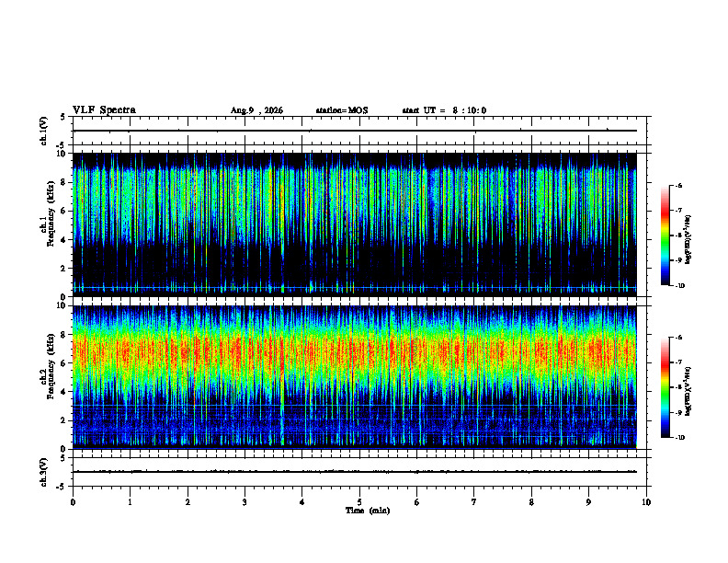This screenshot has height=563, width=728.
Task: Click the 'VLF Spectra' title text
Action: click(x=104, y=110)
